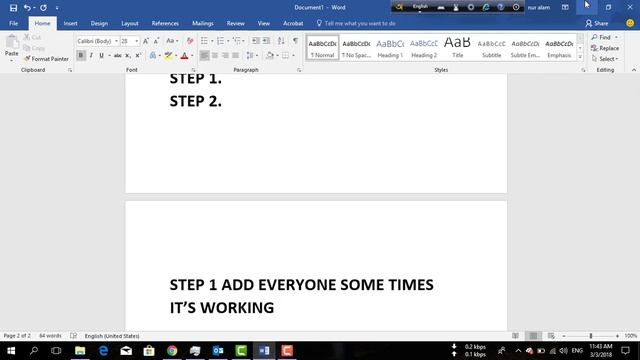Screen dimensions: 640x360
Task: Open the Change Case menu
Action: [172, 41]
